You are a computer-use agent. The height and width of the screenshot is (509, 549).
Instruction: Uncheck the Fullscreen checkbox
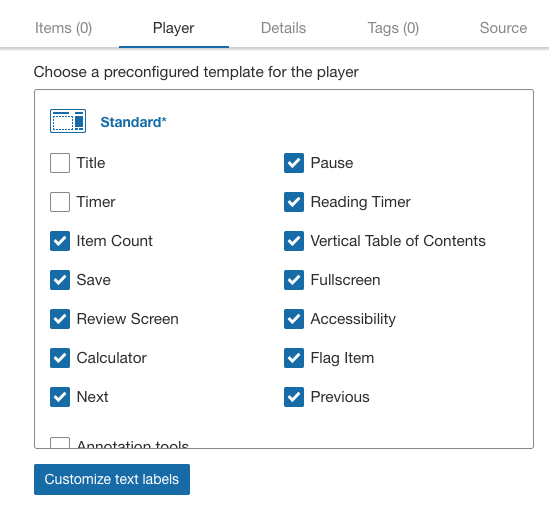point(294,280)
